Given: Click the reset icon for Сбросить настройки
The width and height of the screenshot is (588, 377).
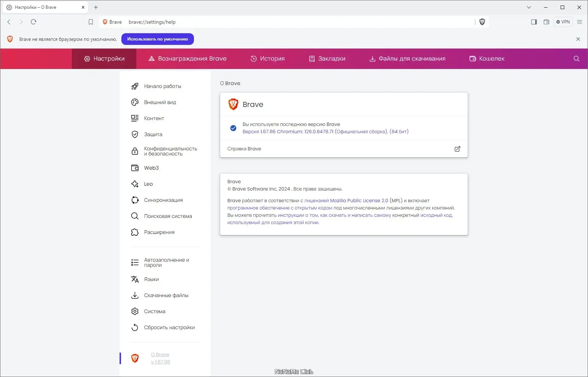Looking at the screenshot, I should [135, 327].
